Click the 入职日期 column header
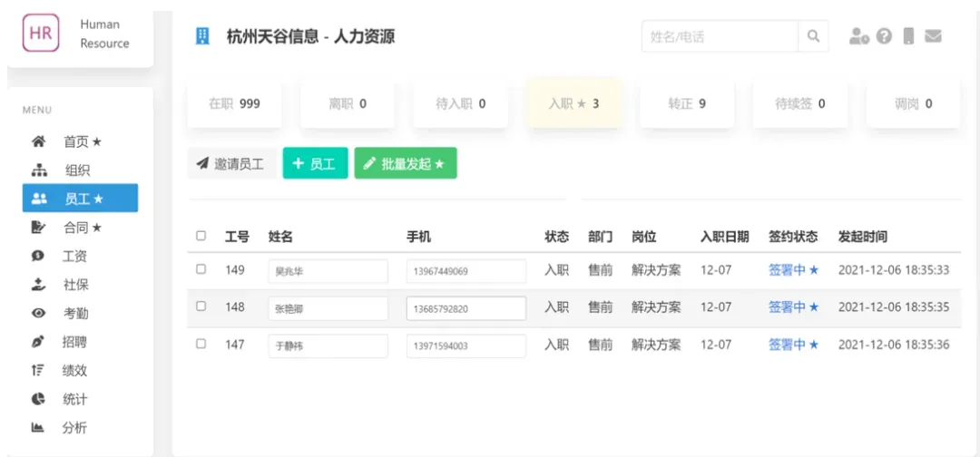Image resolution: width=980 pixels, height=457 pixels. coord(724,237)
